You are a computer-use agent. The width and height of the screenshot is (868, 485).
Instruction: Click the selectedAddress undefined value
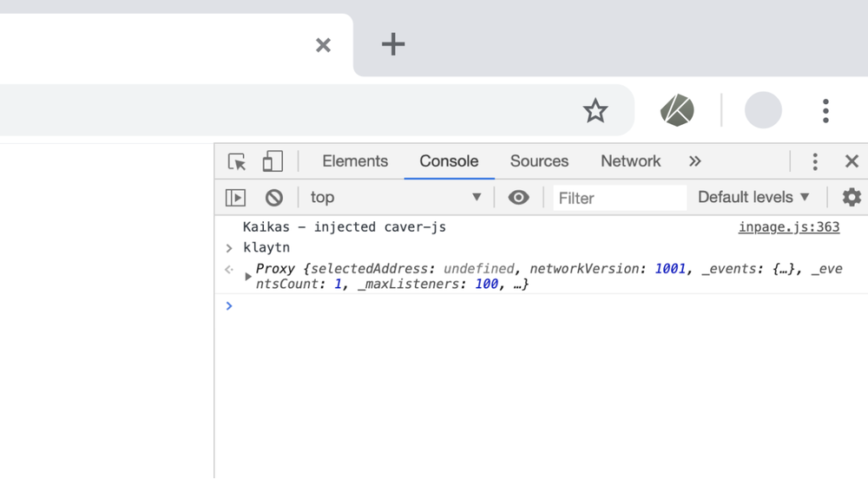pyautogui.click(x=478, y=269)
